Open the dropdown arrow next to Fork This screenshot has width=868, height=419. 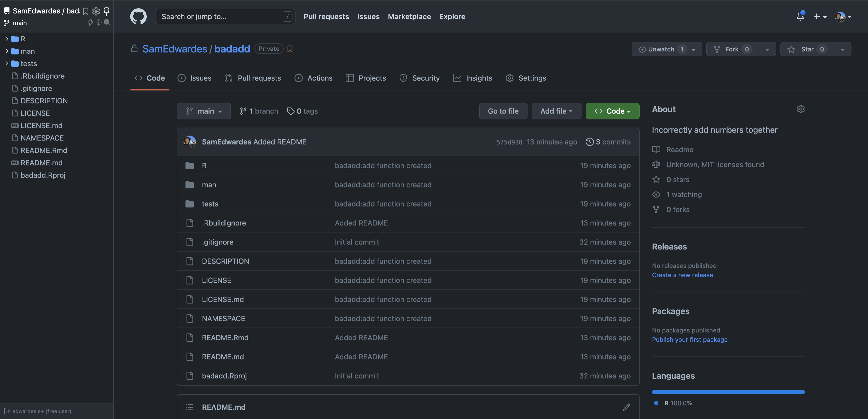click(767, 49)
